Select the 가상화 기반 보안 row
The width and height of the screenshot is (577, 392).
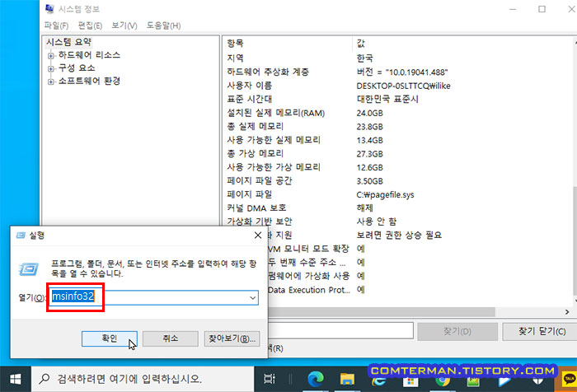click(x=397, y=222)
